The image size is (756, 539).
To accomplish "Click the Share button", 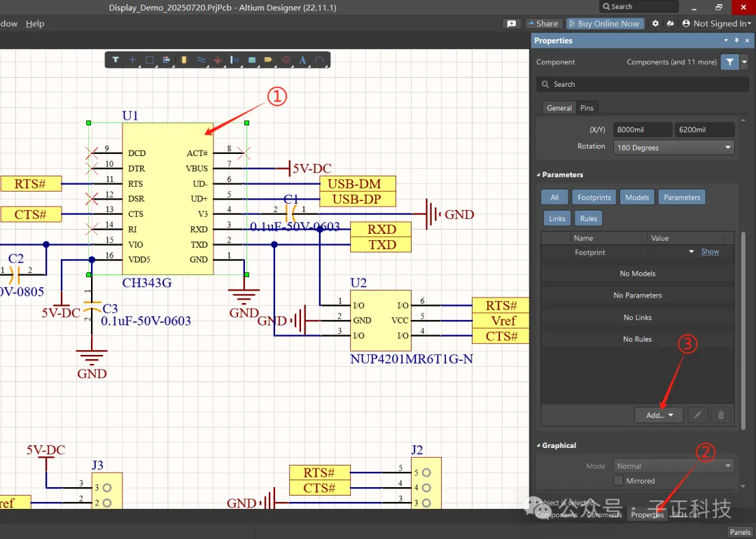I will [543, 24].
